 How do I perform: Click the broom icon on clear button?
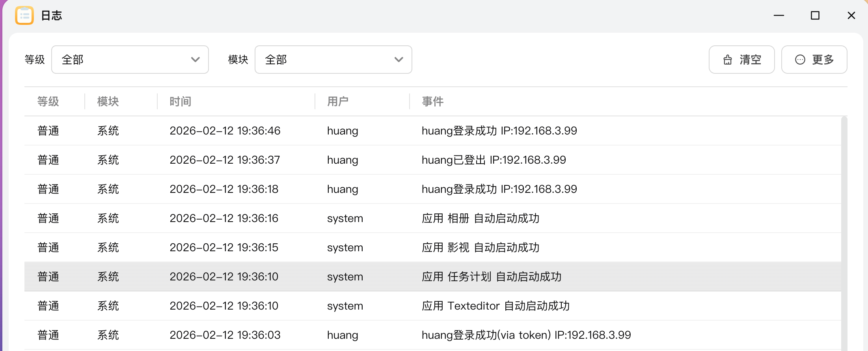(x=727, y=60)
